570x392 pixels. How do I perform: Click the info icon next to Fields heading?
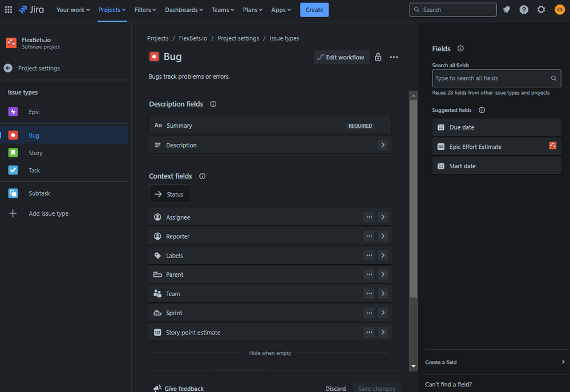(460, 49)
